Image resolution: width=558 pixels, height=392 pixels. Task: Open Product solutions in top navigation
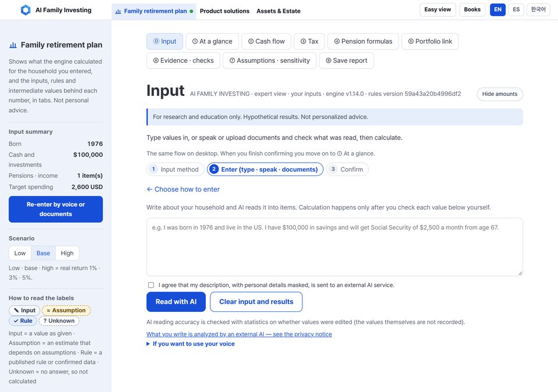coord(224,11)
